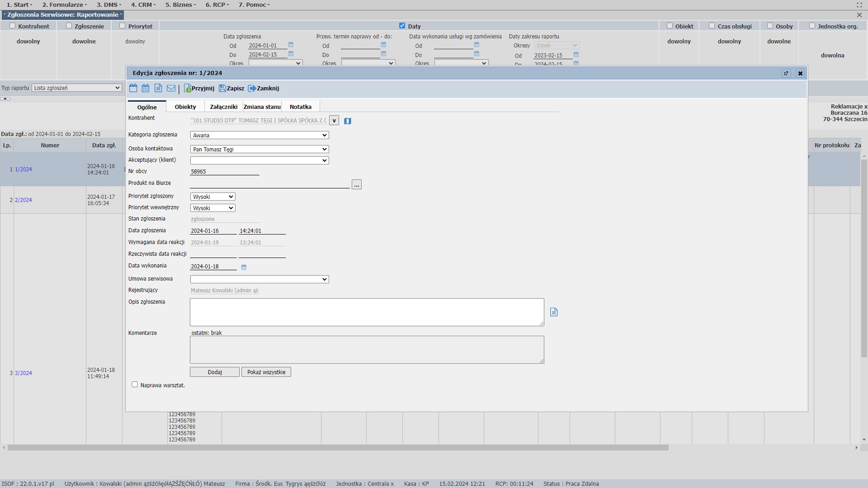Click the envelope email icon
Viewport: 868px width, 488px height.
tap(171, 88)
